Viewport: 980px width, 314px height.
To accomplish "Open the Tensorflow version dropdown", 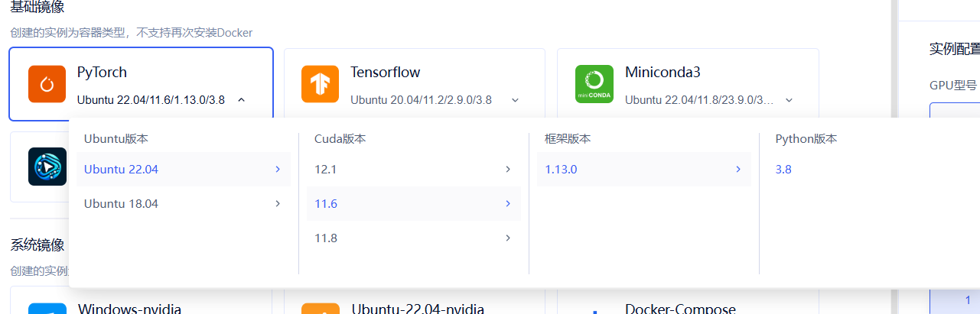I will [515, 100].
